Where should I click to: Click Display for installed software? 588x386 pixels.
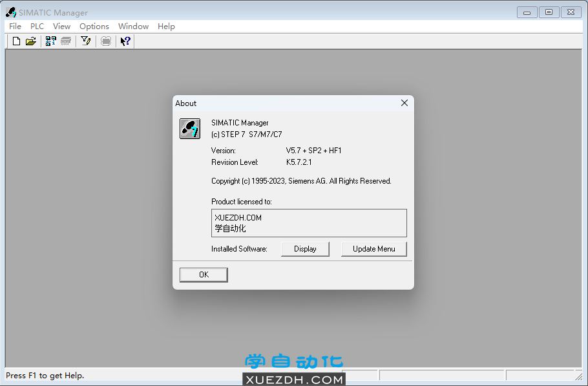click(305, 249)
